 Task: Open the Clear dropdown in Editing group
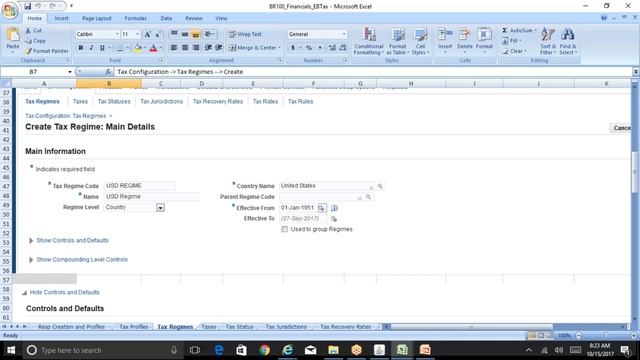514,51
